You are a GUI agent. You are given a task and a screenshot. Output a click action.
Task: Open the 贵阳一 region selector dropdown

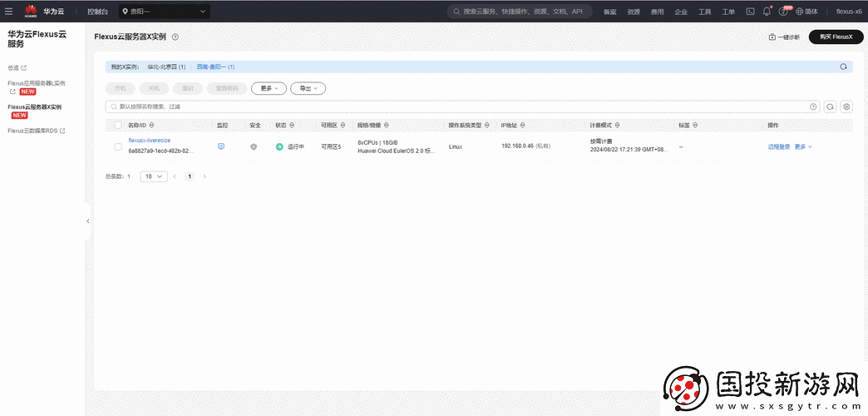[165, 12]
